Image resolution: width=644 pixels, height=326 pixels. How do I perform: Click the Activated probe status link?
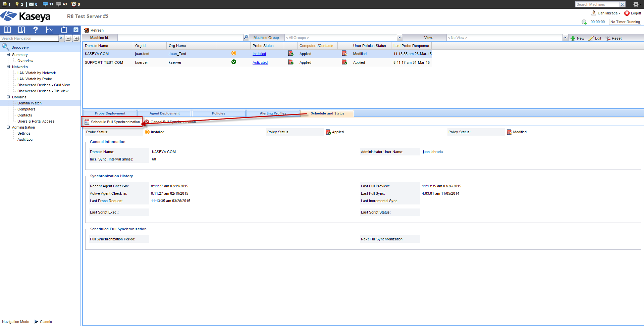(260, 62)
